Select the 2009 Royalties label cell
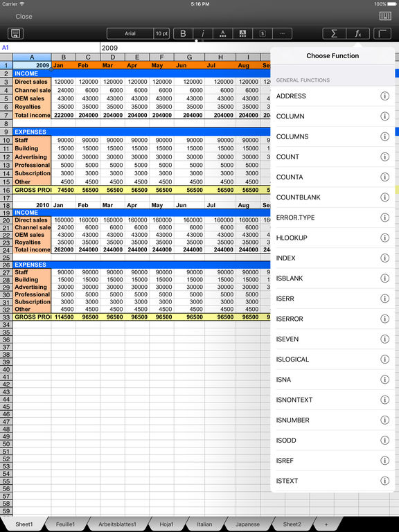399x532 pixels. point(32,107)
